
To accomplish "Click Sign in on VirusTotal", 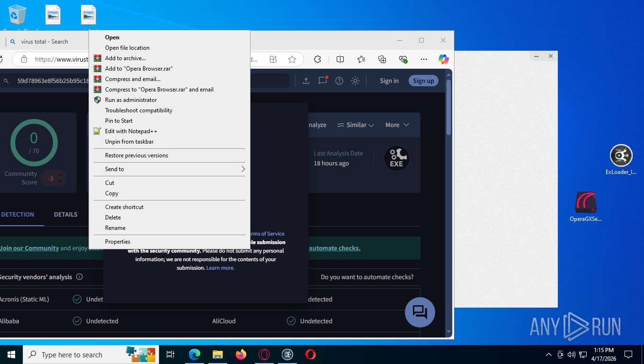I will click(389, 81).
